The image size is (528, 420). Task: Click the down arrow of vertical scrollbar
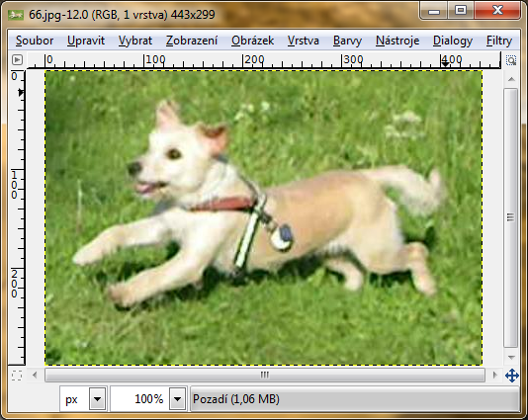click(x=511, y=357)
